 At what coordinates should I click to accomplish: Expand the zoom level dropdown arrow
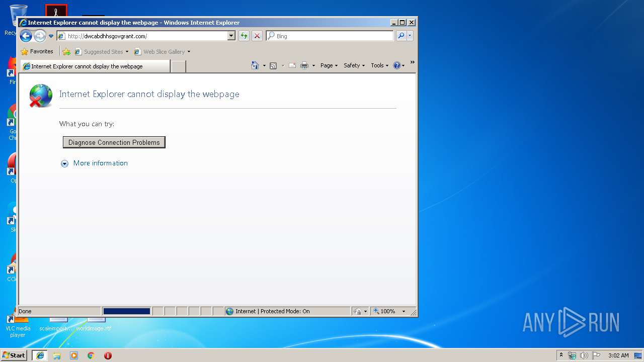coord(404,311)
